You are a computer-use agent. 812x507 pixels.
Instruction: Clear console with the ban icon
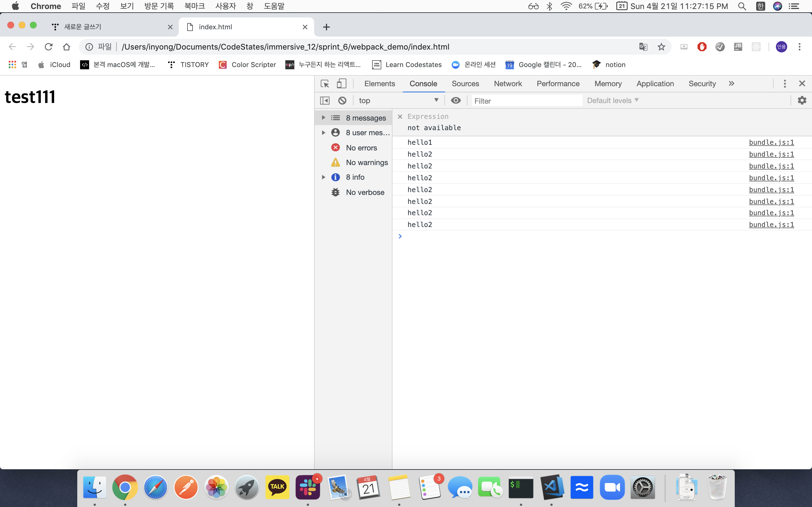click(342, 101)
